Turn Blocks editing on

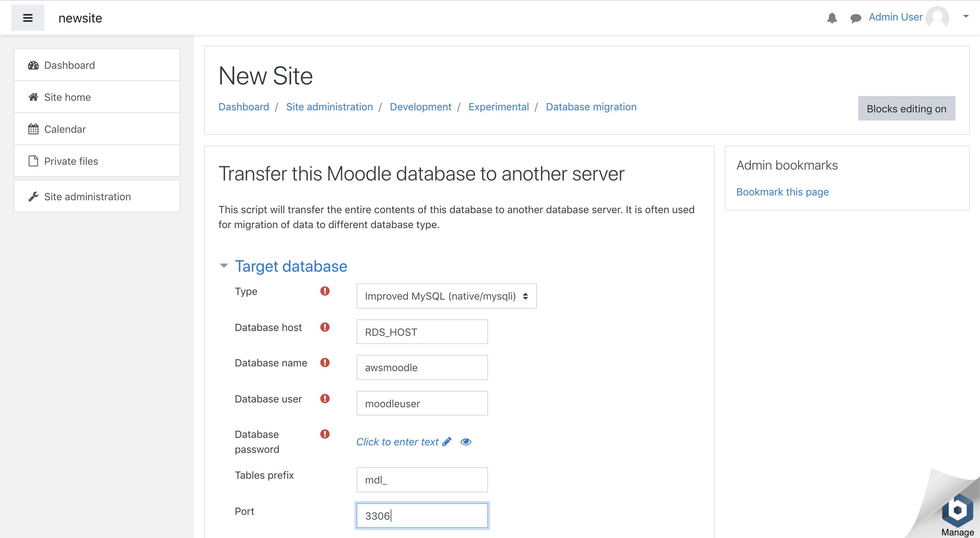coord(906,109)
